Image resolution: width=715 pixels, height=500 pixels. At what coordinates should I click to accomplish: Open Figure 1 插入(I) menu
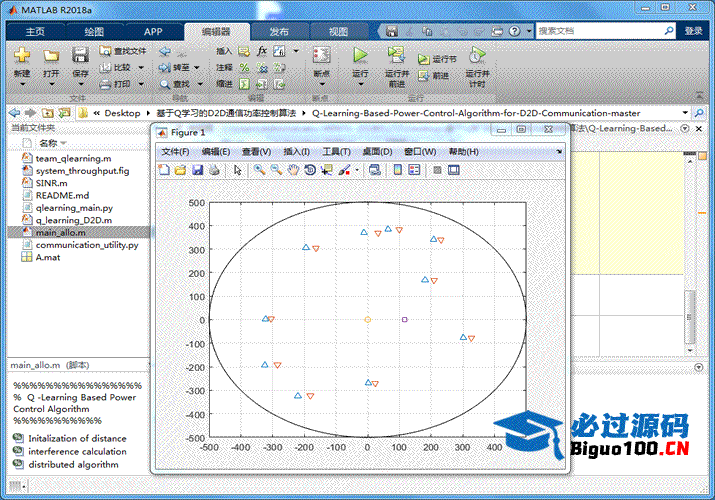(296, 151)
